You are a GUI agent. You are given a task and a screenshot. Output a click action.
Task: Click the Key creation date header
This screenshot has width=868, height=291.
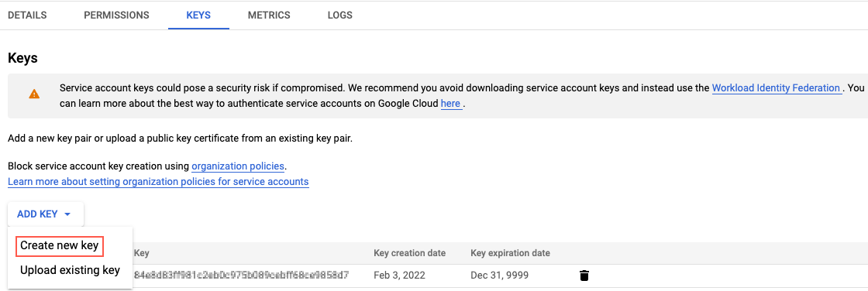(410, 253)
